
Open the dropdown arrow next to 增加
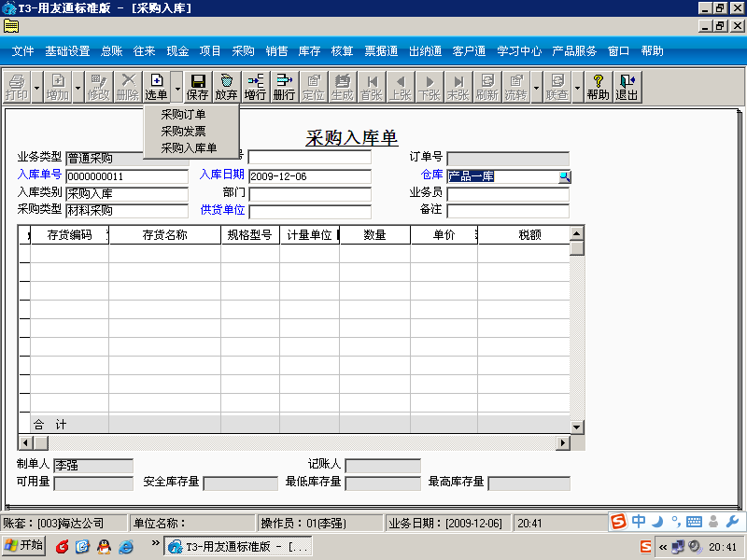(78, 88)
